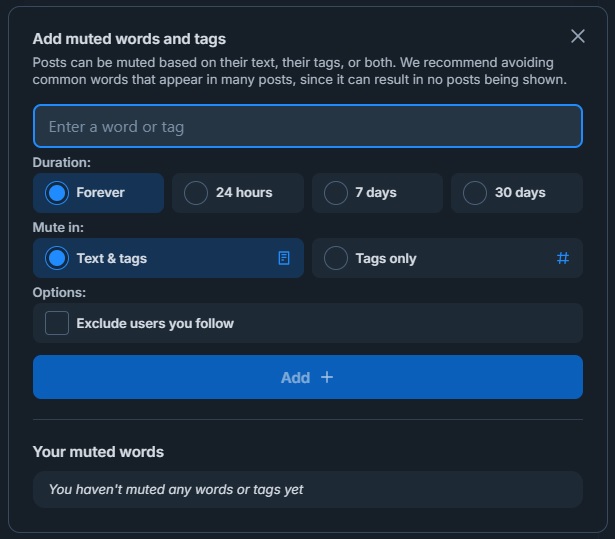
Task: Click the Options section label
Action: [x=59, y=292]
